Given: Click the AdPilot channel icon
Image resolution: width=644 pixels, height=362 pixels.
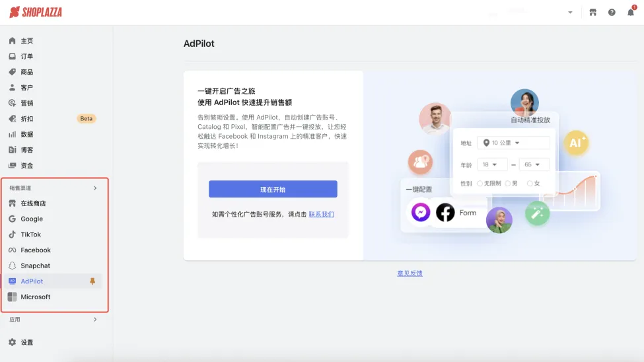Looking at the screenshot, I should coord(13,281).
